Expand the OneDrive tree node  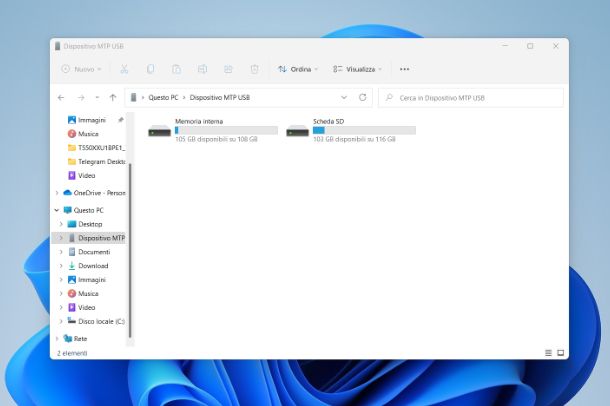[x=57, y=193]
